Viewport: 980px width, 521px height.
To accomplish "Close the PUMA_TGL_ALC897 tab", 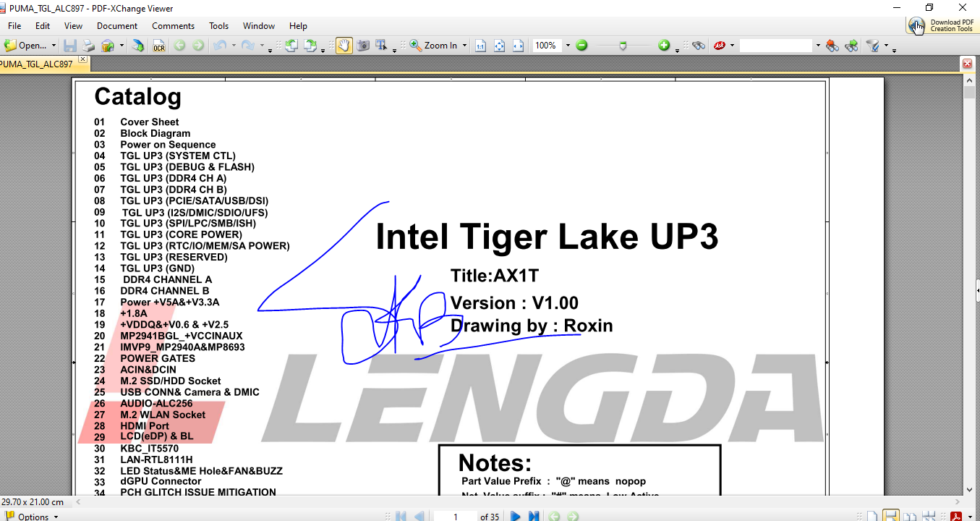I will point(83,59).
